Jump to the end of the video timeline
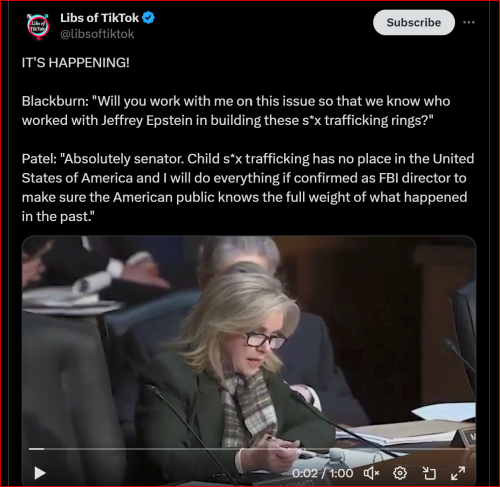Screen dimensions: 500x487 coord(467,449)
